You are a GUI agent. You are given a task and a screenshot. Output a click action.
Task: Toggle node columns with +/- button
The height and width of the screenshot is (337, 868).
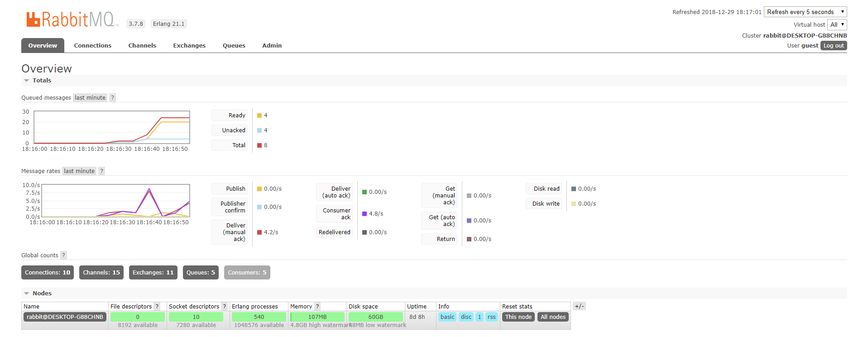(579, 306)
